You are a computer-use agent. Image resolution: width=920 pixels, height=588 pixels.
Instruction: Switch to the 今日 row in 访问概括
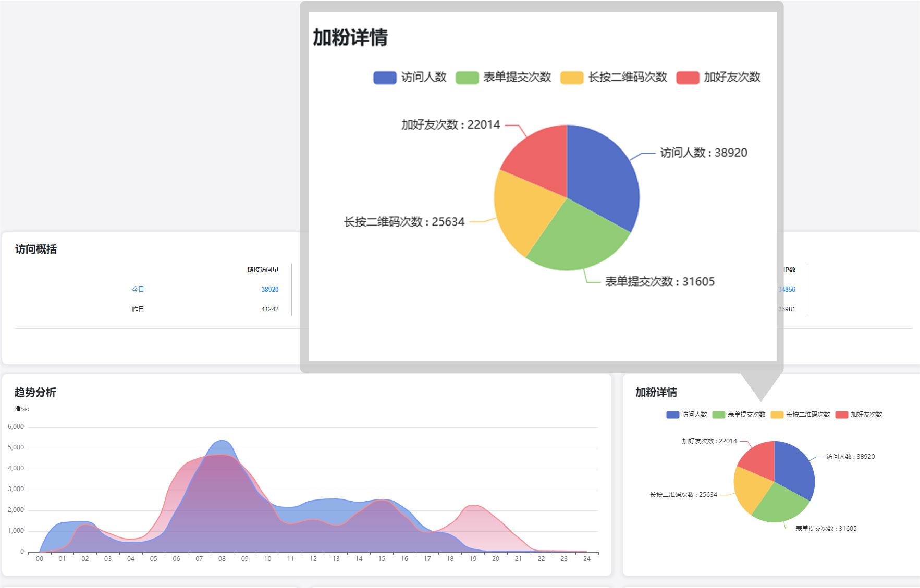(x=137, y=289)
